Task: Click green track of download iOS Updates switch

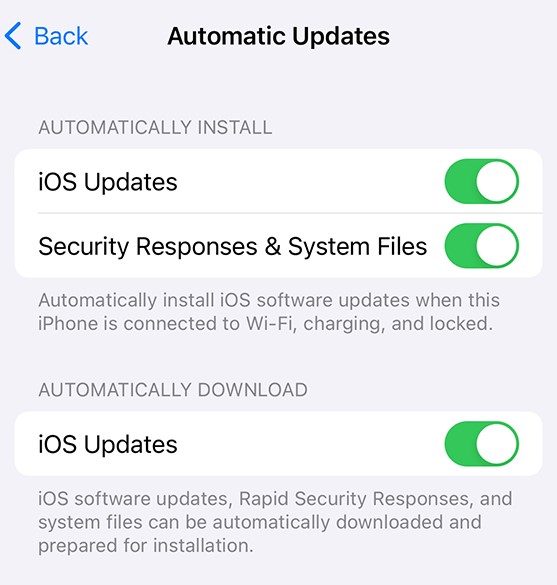Action: pyautogui.click(x=460, y=444)
